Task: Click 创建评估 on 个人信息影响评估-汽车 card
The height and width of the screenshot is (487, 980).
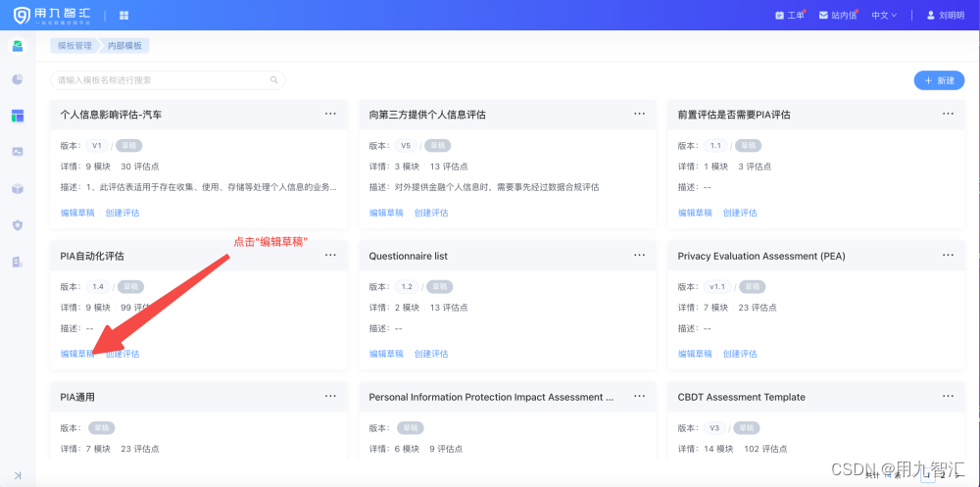Action: tap(122, 213)
